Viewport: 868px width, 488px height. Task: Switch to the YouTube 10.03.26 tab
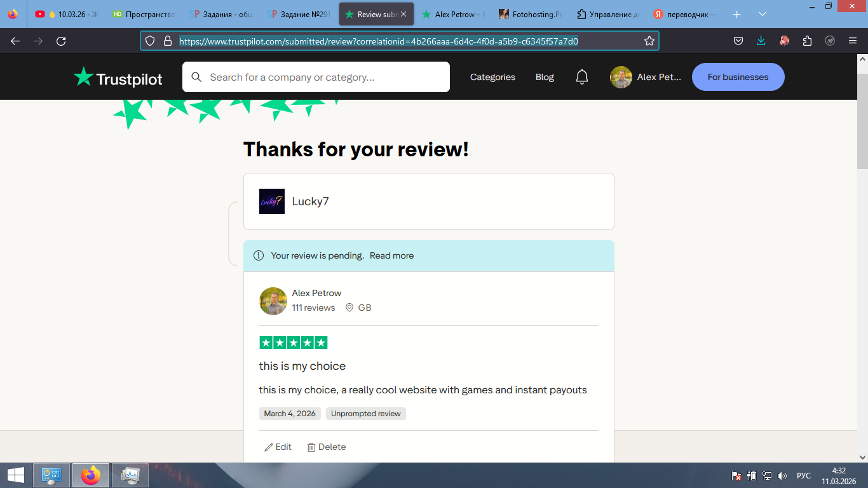(67, 14)
